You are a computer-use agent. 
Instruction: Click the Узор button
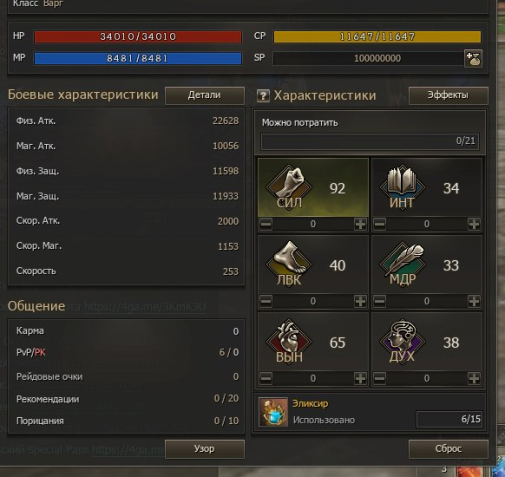pos(205,449)
